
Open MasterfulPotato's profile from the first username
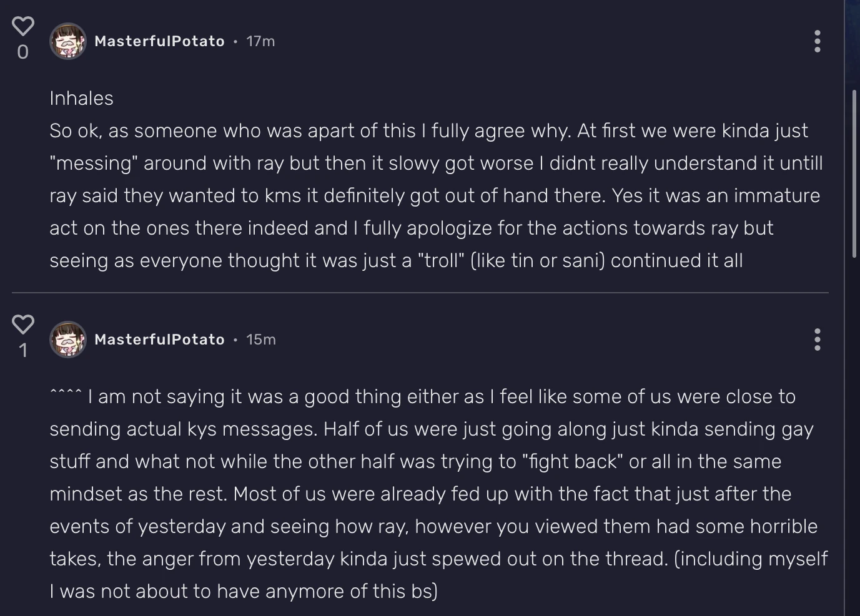tap(159, 41)
